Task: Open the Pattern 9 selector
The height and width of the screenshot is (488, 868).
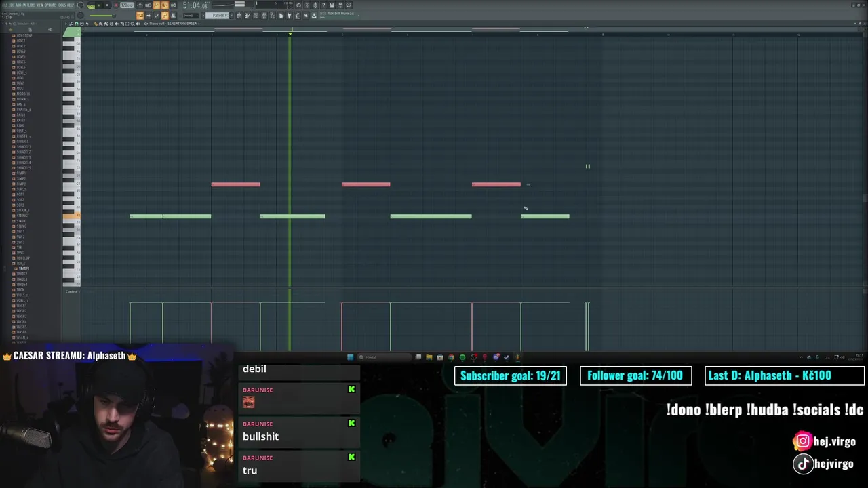Action: coord(219,15)
